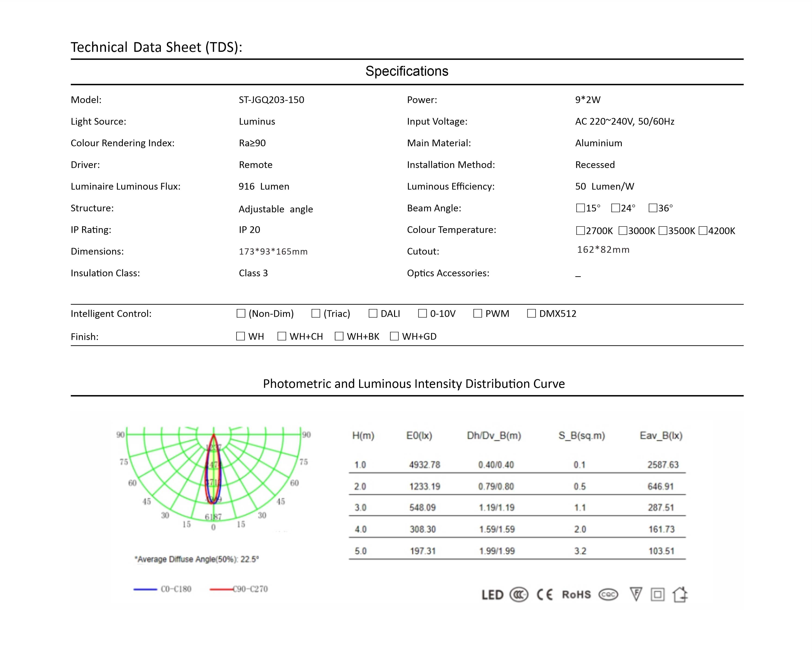Select the WH+BK finish checkbox
The width and height of the screenshot is (812, 657).
339,336
